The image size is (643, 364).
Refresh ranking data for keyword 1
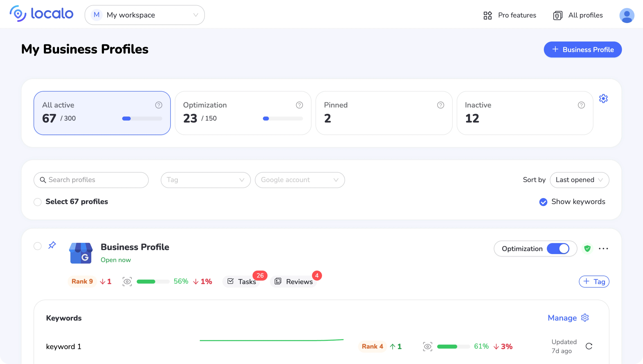589,346
